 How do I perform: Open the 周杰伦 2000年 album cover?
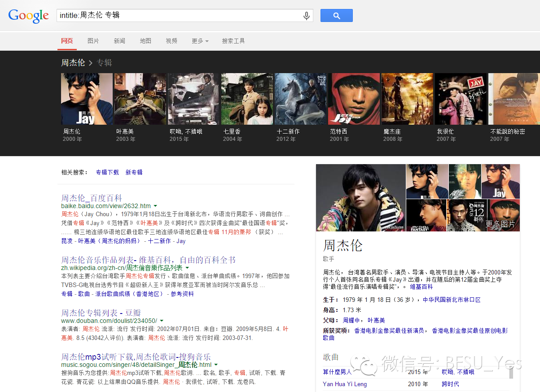pos(87,99)
